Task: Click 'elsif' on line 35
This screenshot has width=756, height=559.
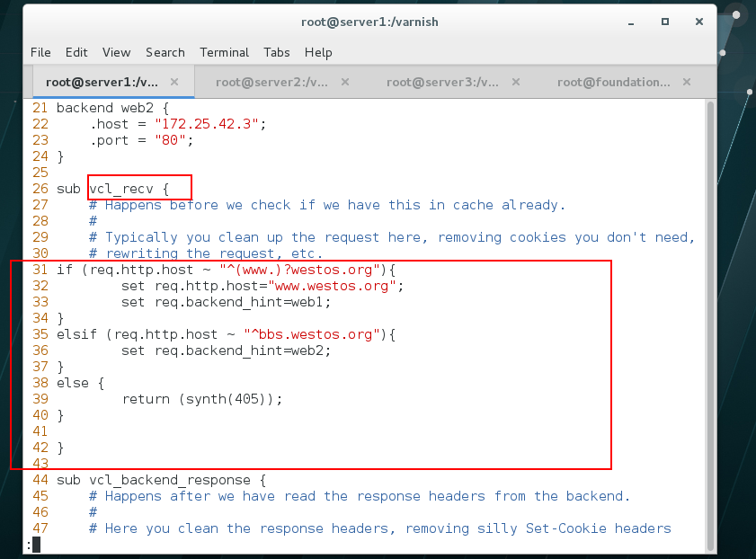Action: pos(76,334)
